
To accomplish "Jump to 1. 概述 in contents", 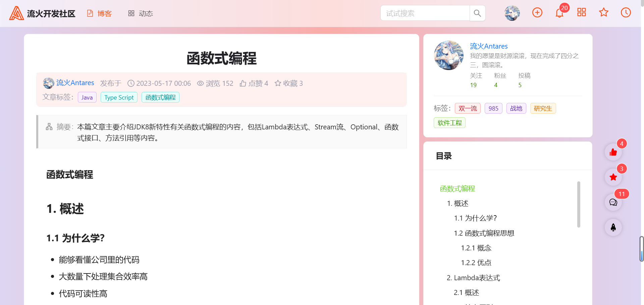I will tap(458, 203).
